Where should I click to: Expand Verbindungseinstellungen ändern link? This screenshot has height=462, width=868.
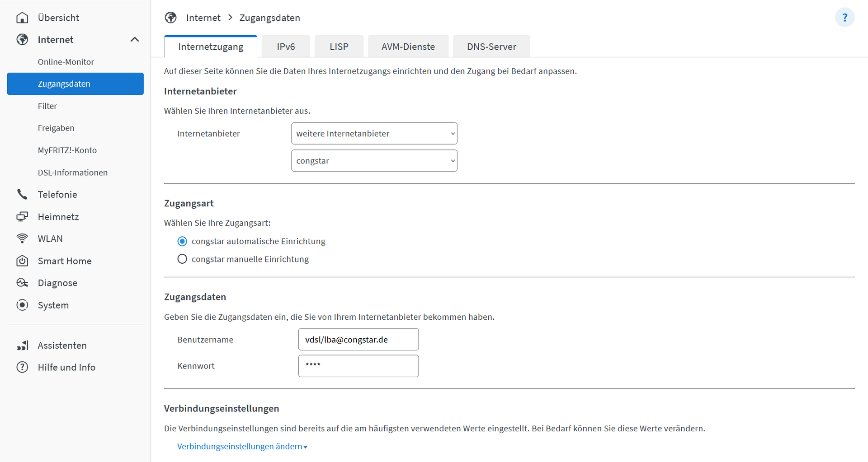click(x=242, y=447)
